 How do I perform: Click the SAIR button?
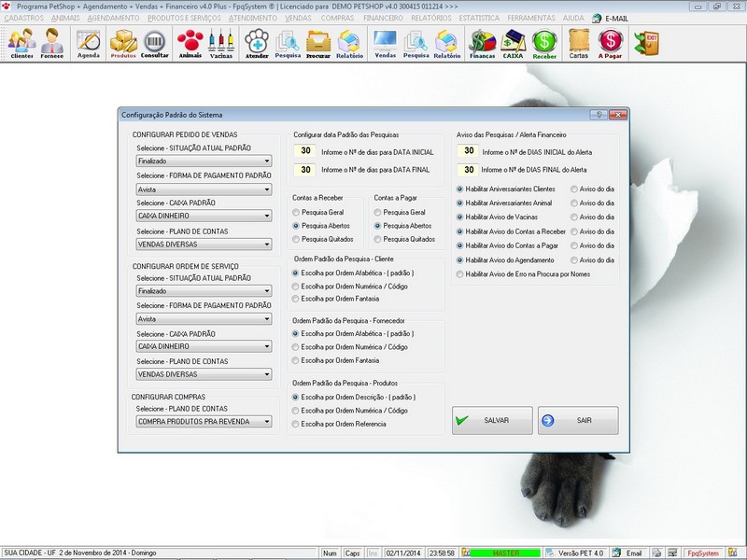click(x=578, y=421)
